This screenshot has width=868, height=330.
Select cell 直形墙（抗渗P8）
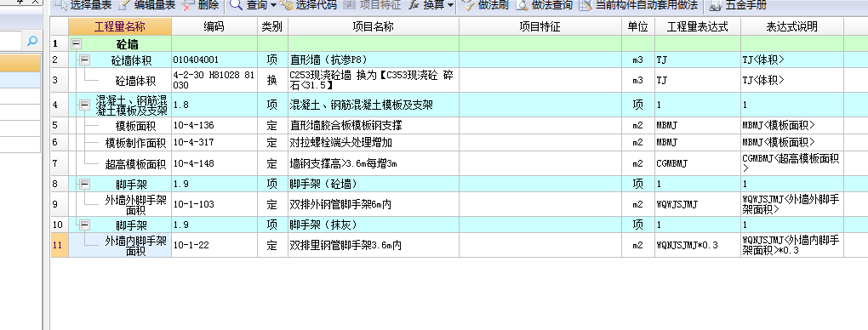pos(373,60)
